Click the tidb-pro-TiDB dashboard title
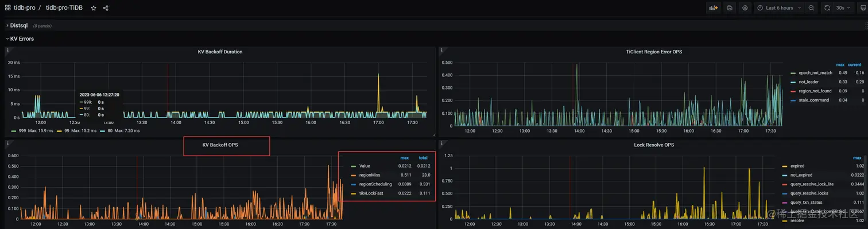Viewport: 868px width, 229px height. click(x=64, y=8)
